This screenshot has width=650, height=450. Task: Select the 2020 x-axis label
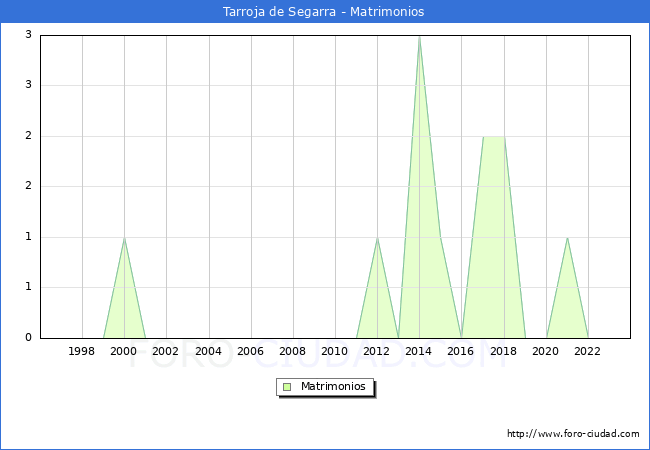[546, 351]
